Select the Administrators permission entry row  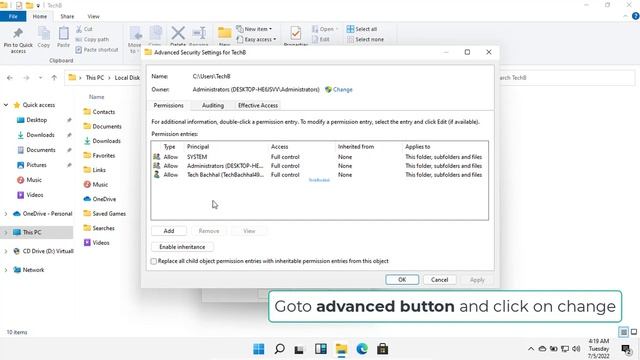[319, 166]
